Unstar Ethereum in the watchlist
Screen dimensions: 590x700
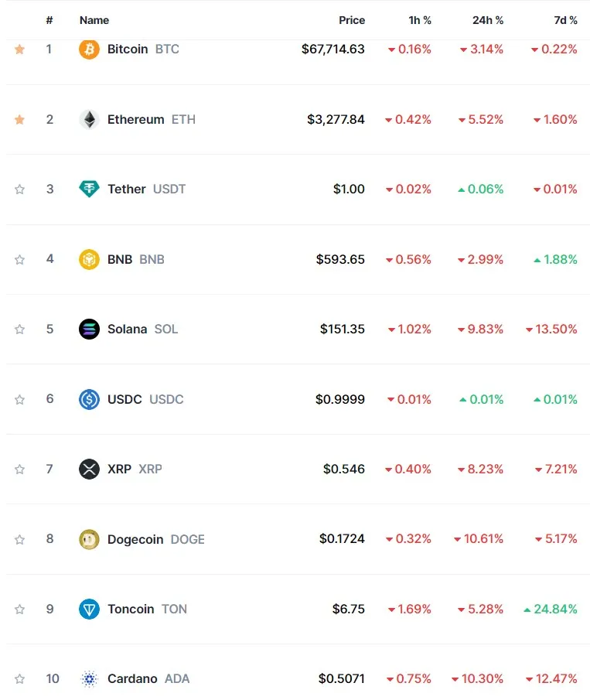point(19,119)
